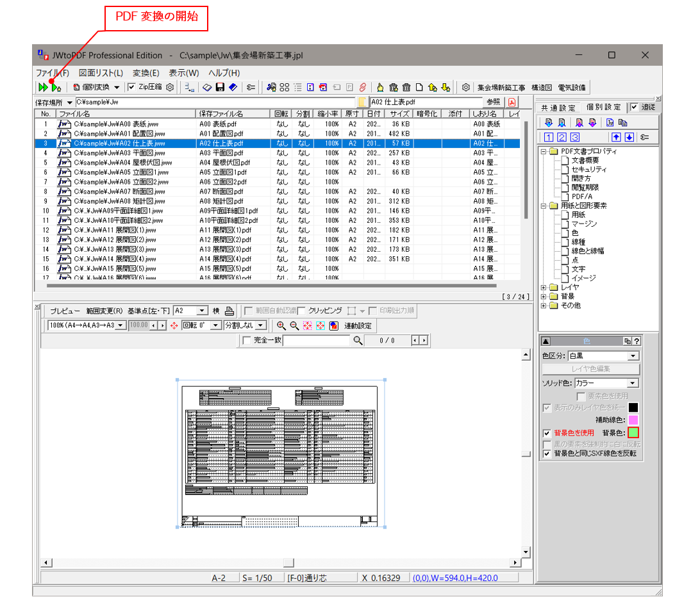
Task: Open the PDF icon next to the 参照 button
Action: tap(511, 101)
